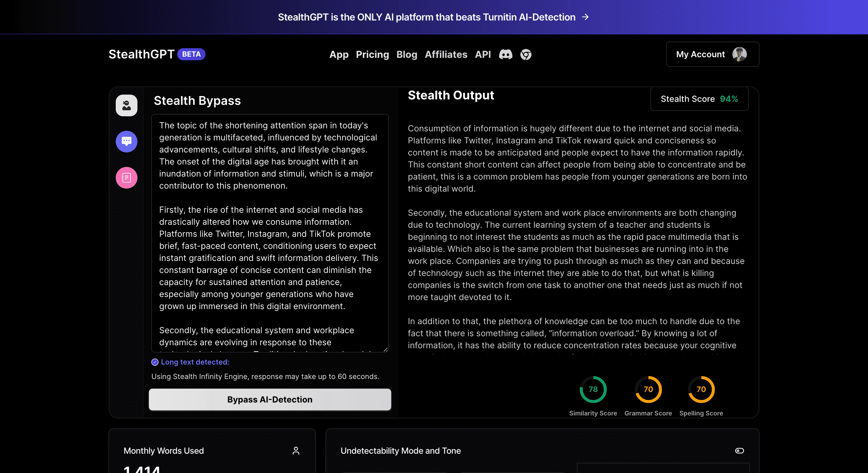Open the Pricing nav item
Image resolution: width=868 pixels, height=473 pixels.
[372, 54]
